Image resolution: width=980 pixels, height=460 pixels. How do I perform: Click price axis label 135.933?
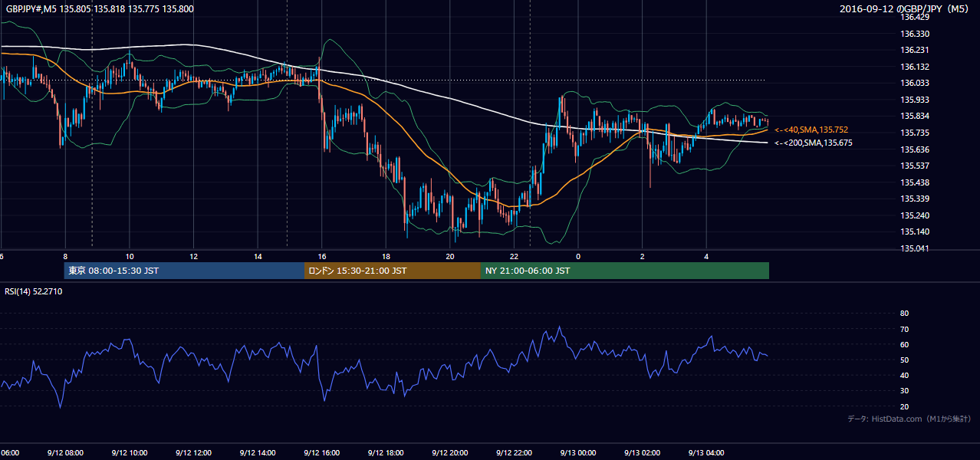coord(915,100)
